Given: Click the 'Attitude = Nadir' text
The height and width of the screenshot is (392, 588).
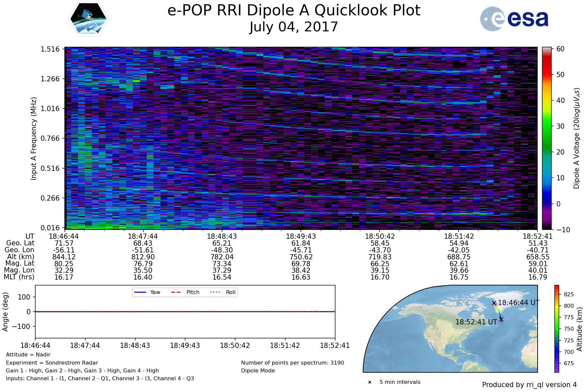Looking at the screenshot, I should [28, 355].
